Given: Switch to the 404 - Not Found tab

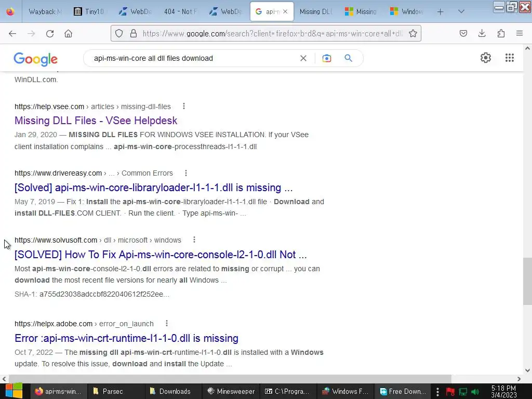Looking at the screenshot, I should pos(180,11).
